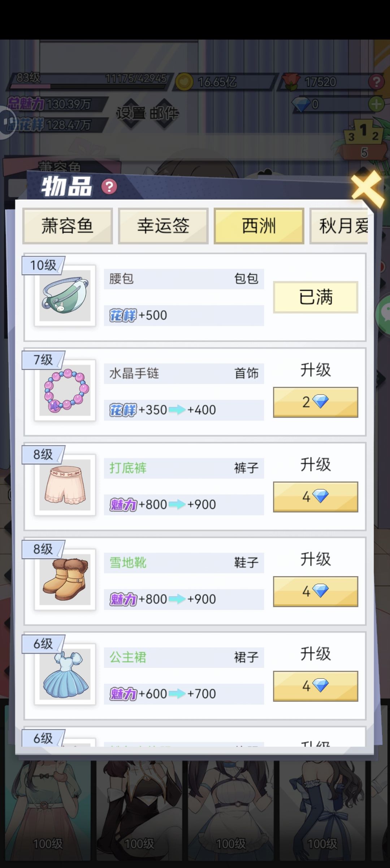Upgrade 雪地靴 for 4 diamonds
This screenshot has height=868, width=390.
[x=316, y=591]
